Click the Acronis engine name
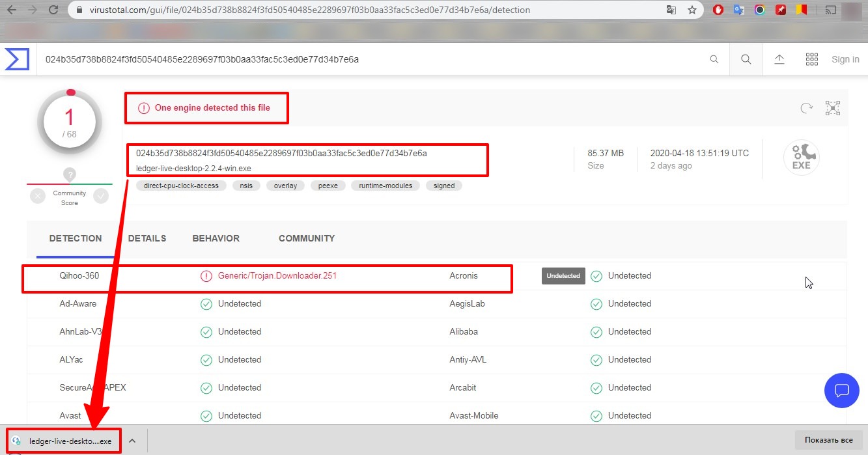Viewport: 868px width, 455px height. pyautogui.click(x=464, y=276)
